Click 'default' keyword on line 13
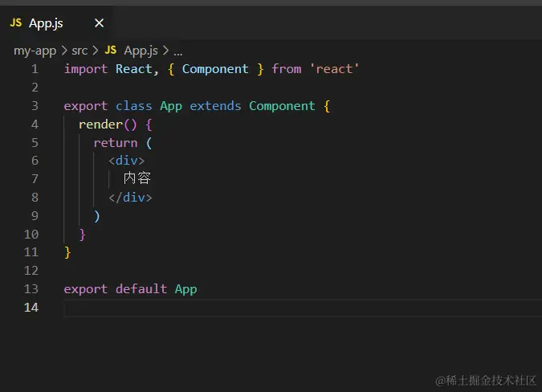Screen dimensions: 542x392 click(141, 289)
